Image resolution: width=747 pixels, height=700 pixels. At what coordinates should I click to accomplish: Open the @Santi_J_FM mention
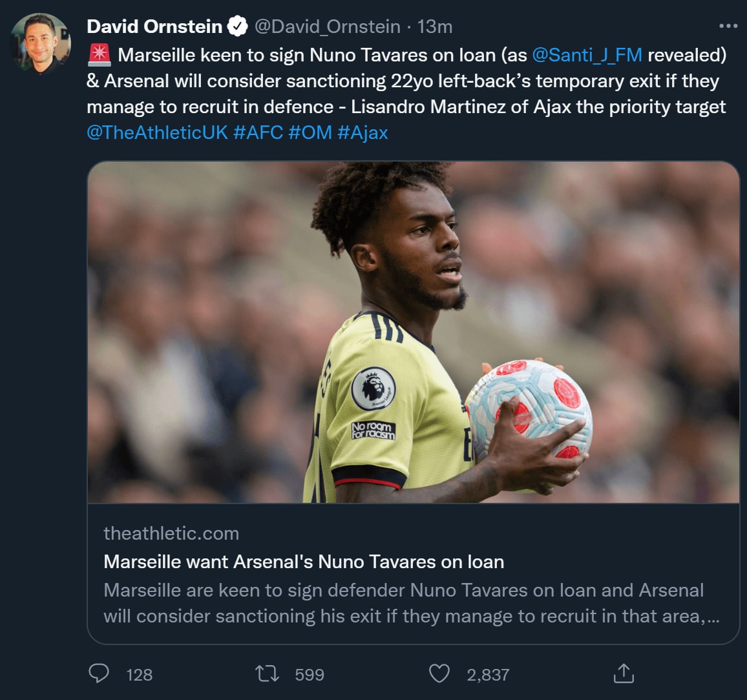coord(587,55)
